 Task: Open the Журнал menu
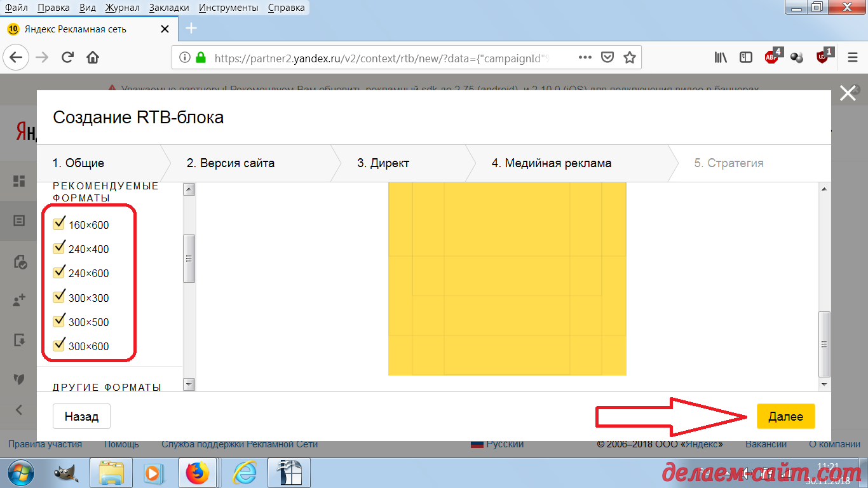click(123, 8)
